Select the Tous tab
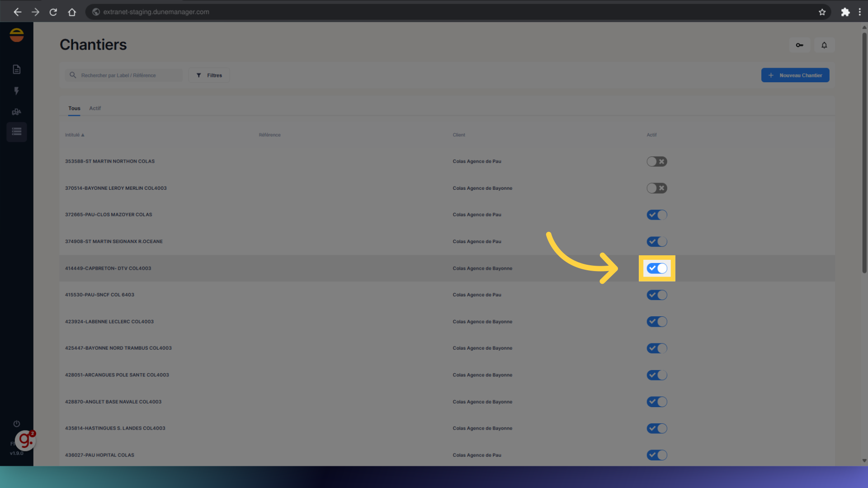868x488 pixels. (x=74, y=108)
